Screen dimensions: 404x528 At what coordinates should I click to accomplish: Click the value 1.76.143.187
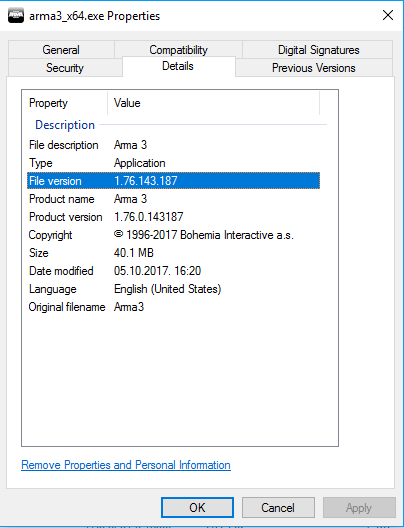(x=146, y=181)
